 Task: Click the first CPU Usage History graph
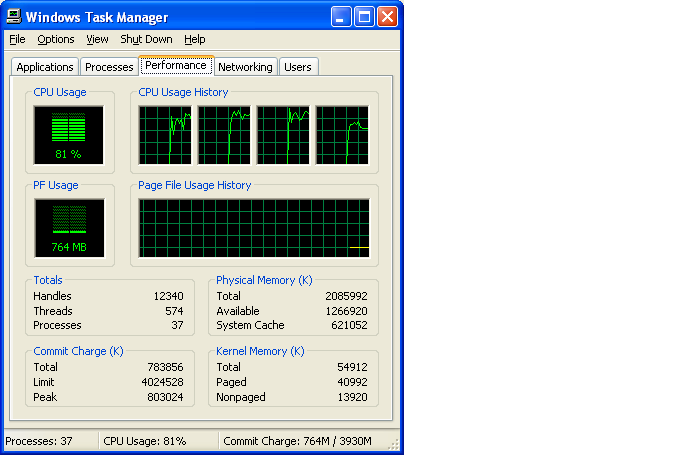[165, 135]
